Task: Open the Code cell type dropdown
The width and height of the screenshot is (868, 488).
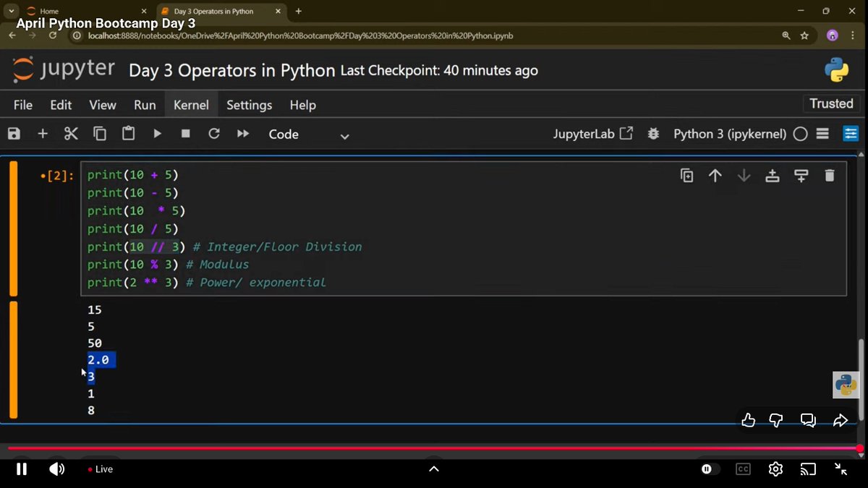Action: click(309, 134)
